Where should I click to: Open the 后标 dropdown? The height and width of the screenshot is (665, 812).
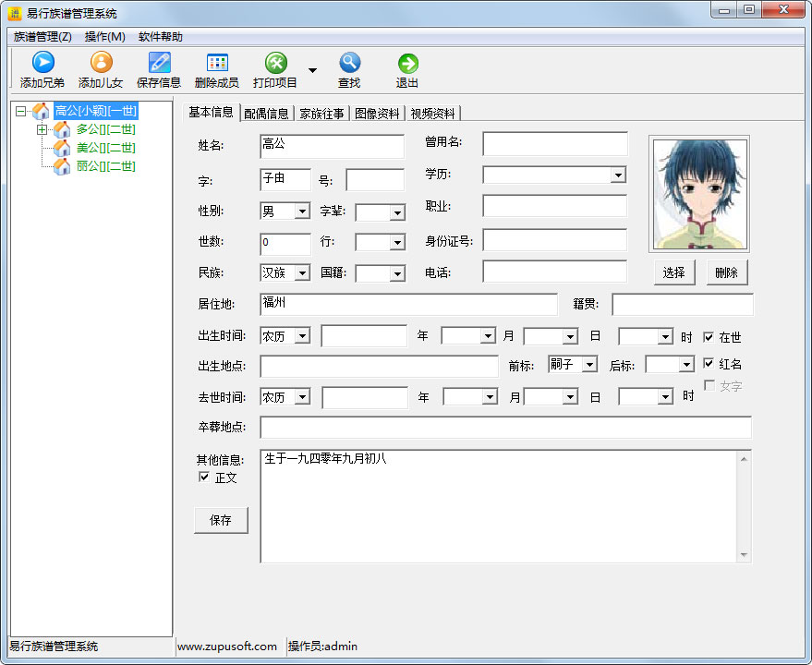click(686, 365)
